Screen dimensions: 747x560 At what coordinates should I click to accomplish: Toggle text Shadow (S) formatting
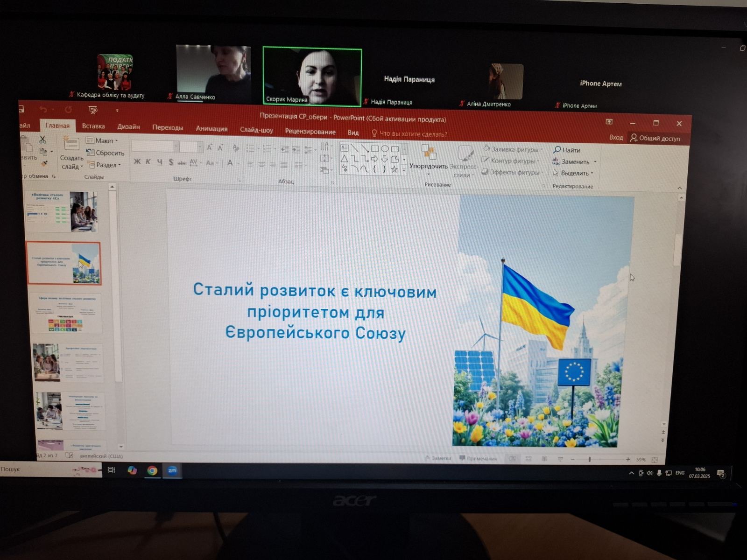[x=171, y=162]
